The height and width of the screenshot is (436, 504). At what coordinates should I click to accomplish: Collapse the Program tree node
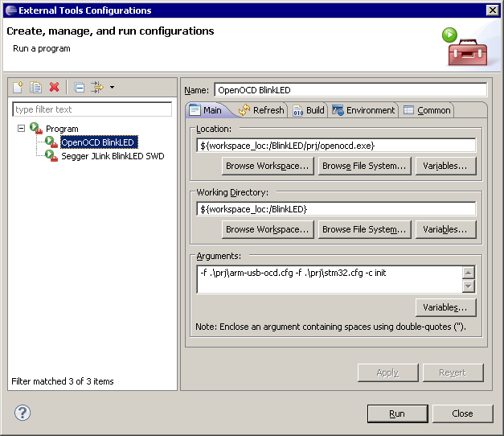tap(21, 129)
